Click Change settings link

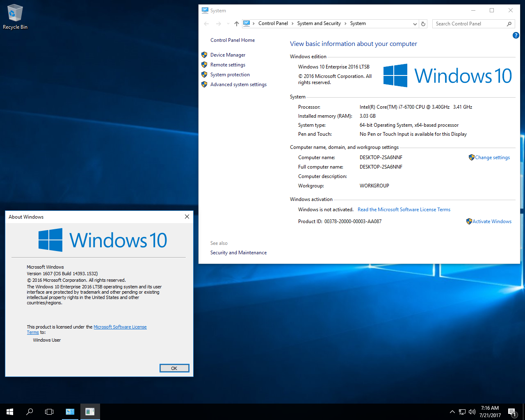click(x=492, y=157)
